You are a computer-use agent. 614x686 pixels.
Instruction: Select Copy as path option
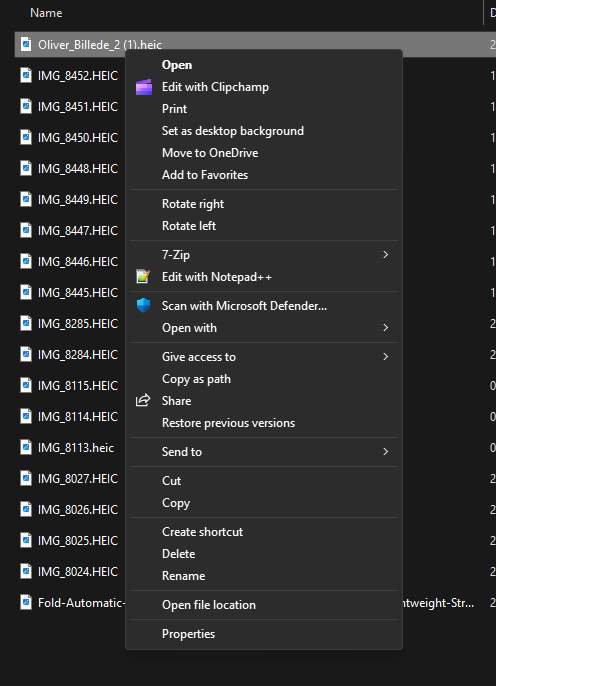tap(196, 379)
